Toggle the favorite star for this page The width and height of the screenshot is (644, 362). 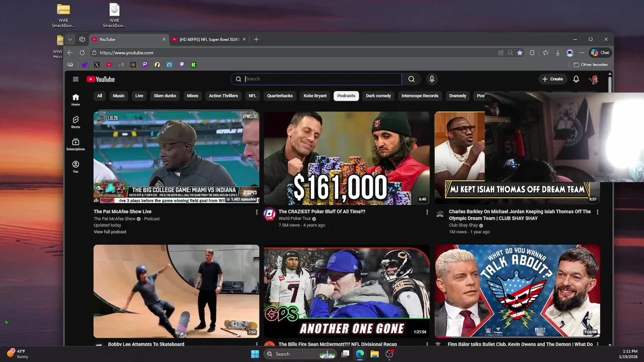click(520, 52)
